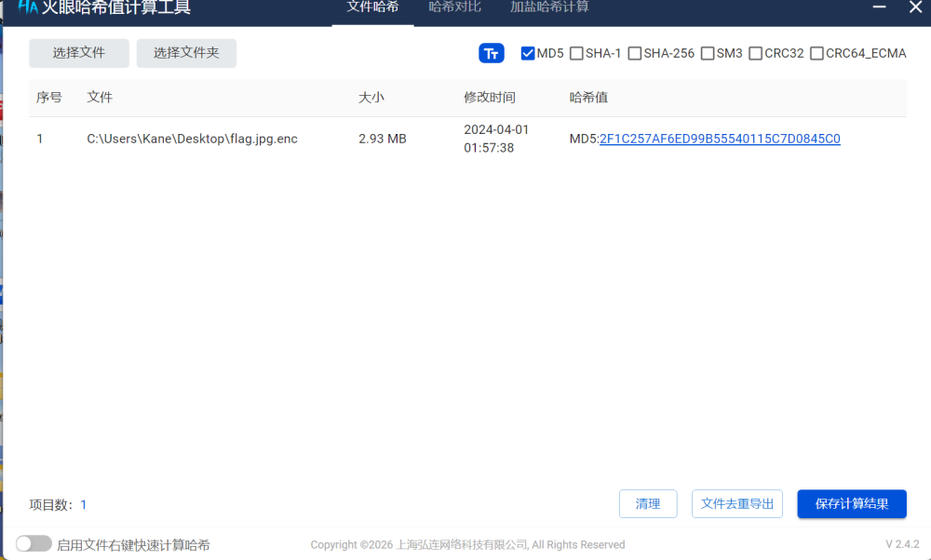Minimize the hash tool window

coord(879,7)
